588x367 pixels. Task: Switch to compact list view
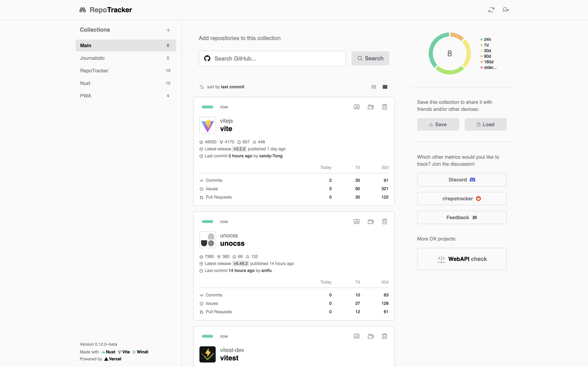click(x=374, y=87)
